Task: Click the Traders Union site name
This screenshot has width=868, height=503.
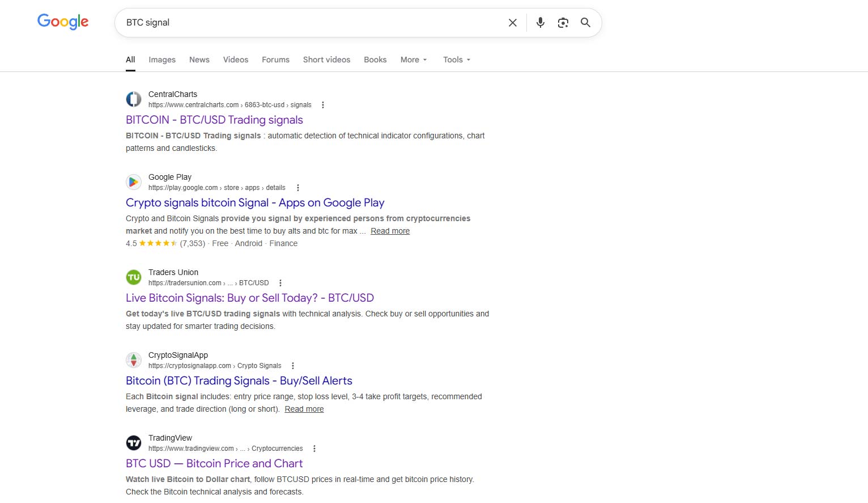Action: click(x=173, y=272)
